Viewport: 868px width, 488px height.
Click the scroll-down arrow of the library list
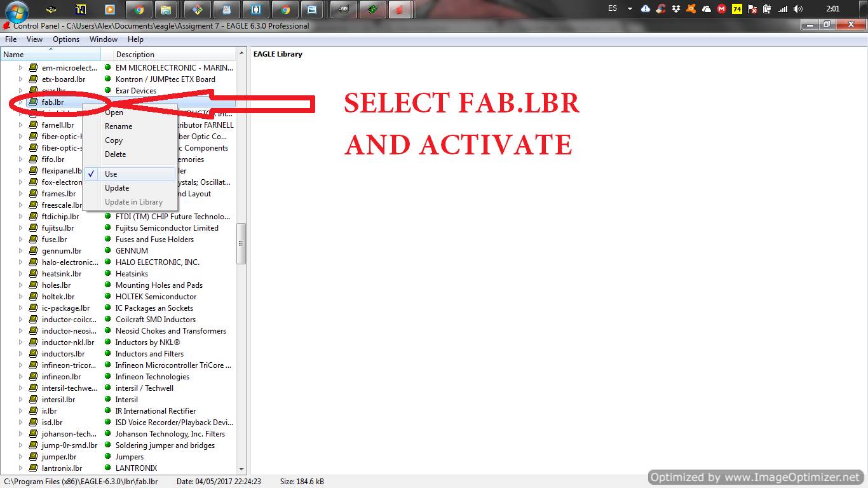coord(241,468)
